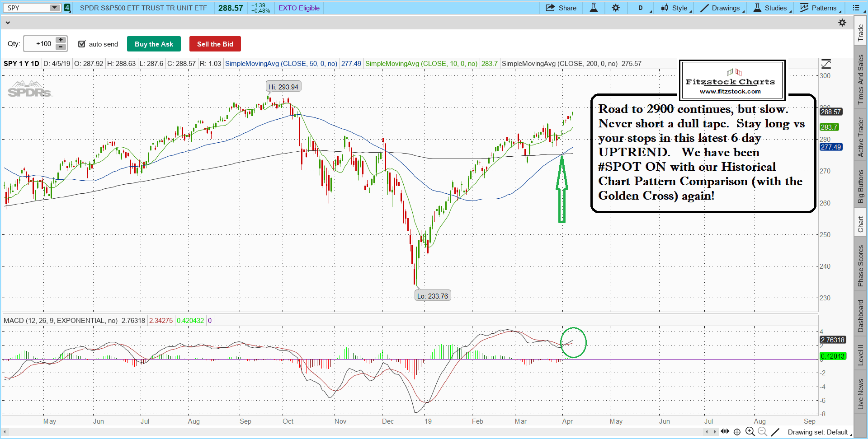Screen dimensions: 868x439
Task: Select the line drawing tool at bottom
Action: point(775,432)
